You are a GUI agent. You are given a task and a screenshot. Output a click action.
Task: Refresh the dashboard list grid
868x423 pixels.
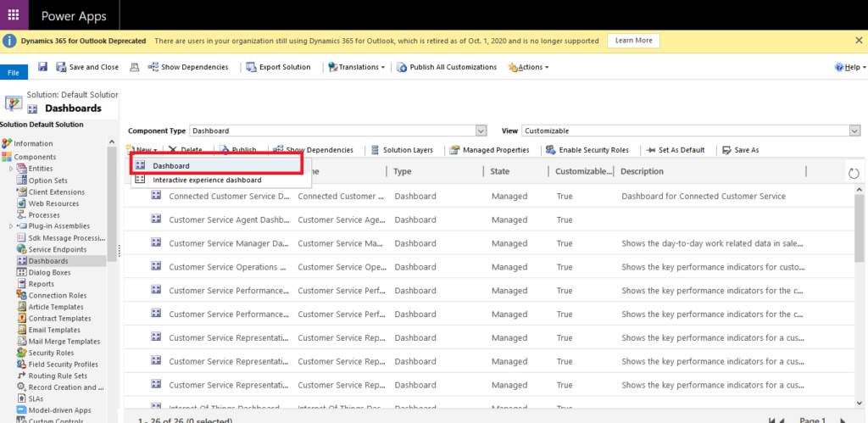point(853,173)
